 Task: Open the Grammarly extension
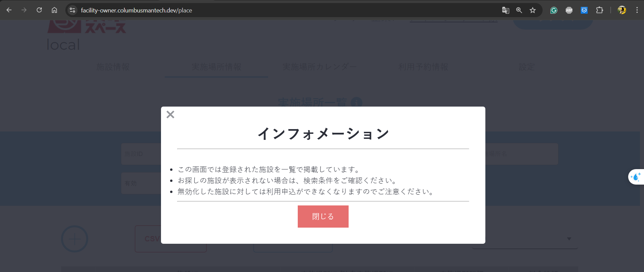tap(554, 10)
